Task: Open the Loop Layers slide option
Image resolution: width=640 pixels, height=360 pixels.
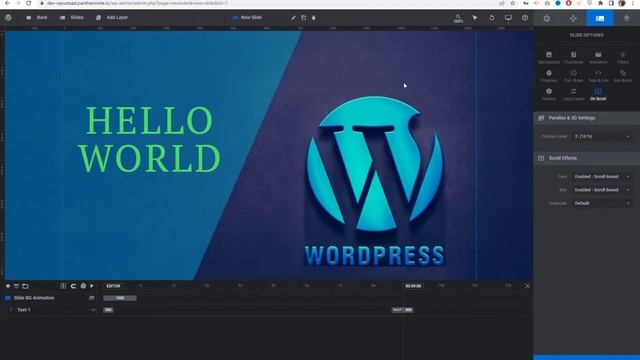Action: [573, 95]
